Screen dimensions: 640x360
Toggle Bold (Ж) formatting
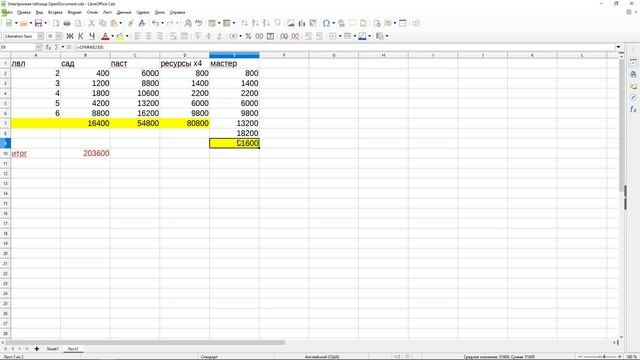[x=70, y=36]
